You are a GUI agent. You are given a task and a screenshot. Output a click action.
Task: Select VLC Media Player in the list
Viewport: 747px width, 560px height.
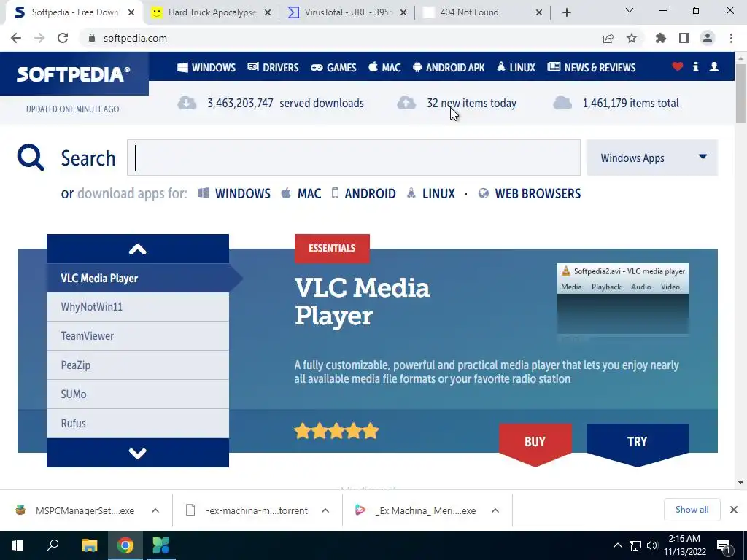138,278
